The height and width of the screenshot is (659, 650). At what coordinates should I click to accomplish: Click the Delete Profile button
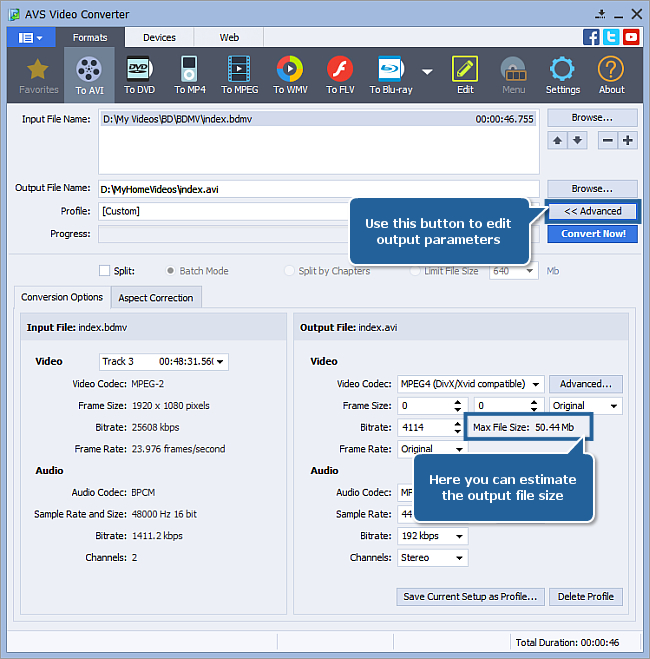(x=585, y=597)
